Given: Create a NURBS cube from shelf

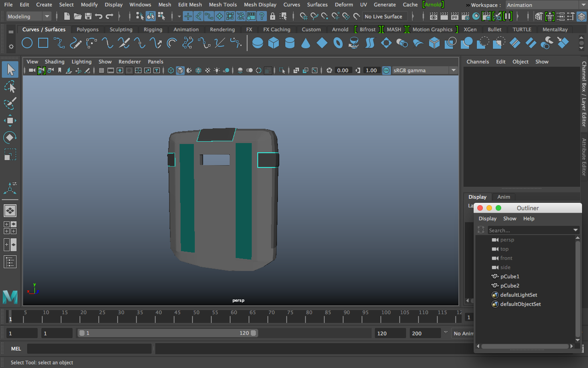Looking at the screenshot, I should 274,43.
